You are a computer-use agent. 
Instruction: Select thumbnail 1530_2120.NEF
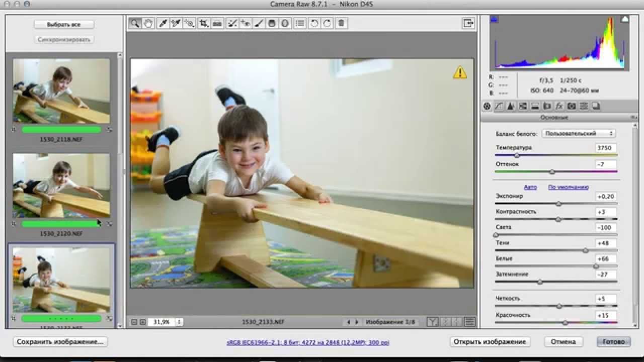coord(61,186)
